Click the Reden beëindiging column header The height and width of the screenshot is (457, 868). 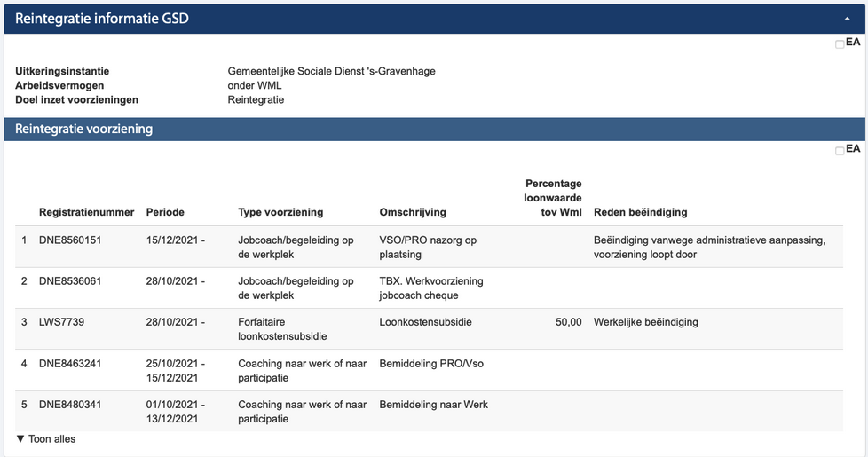640,212
